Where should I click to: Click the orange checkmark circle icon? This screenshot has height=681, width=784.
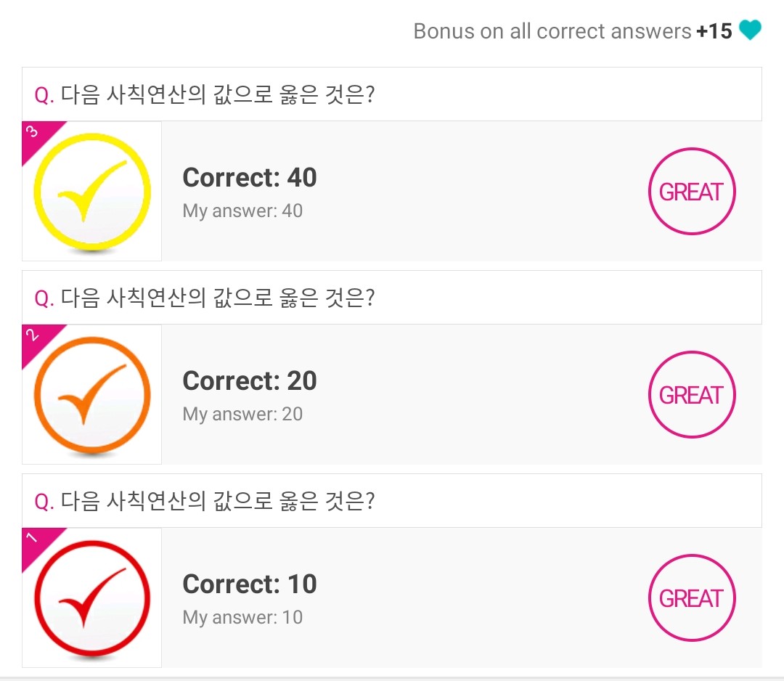coord(92,395)
